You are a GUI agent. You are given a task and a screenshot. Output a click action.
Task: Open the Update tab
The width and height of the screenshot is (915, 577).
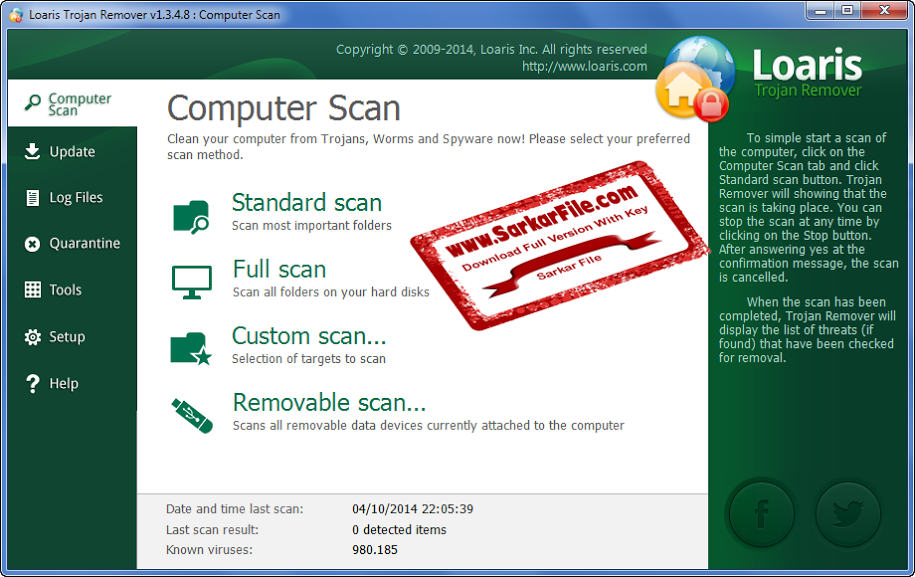coord(72,151)
